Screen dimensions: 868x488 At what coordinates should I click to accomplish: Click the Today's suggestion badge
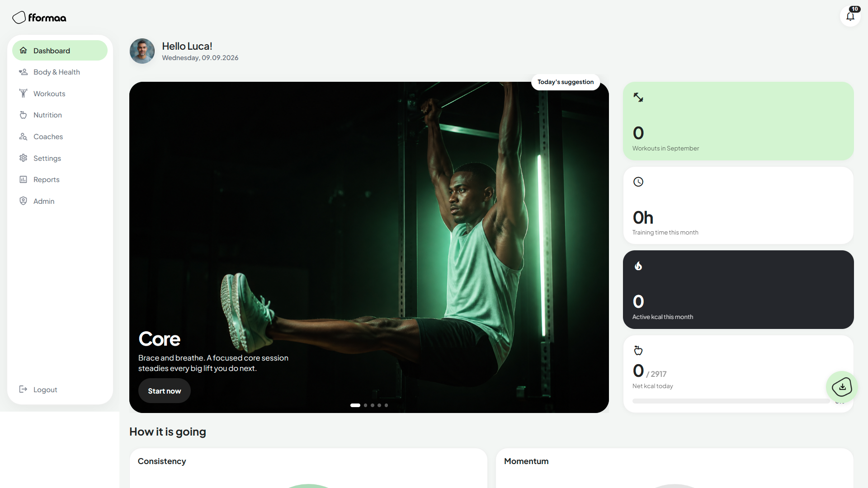click(x=566, y=82)
